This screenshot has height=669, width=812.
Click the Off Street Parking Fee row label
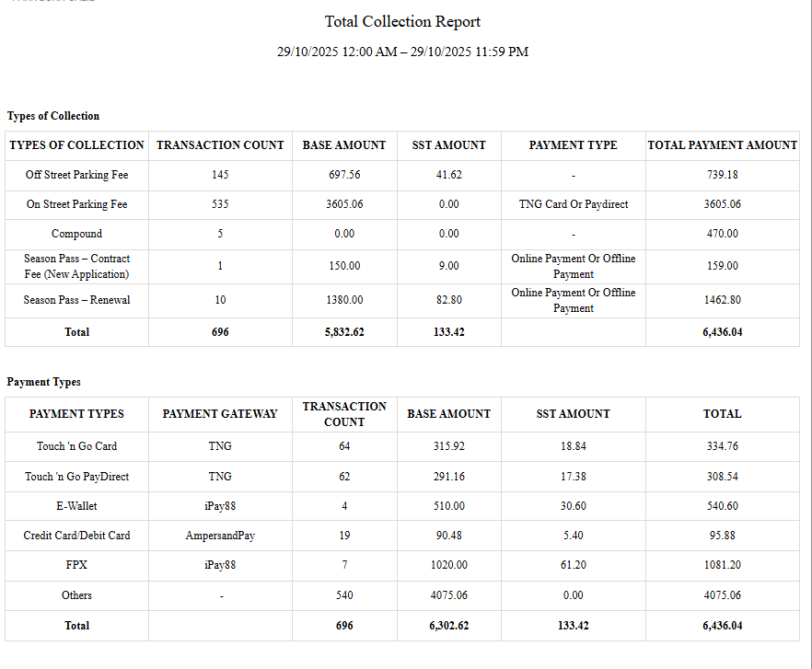click(x=76, y=175)
